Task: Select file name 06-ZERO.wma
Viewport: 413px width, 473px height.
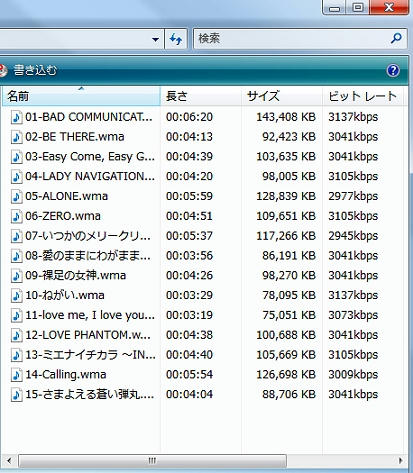Action: [63, 216]
